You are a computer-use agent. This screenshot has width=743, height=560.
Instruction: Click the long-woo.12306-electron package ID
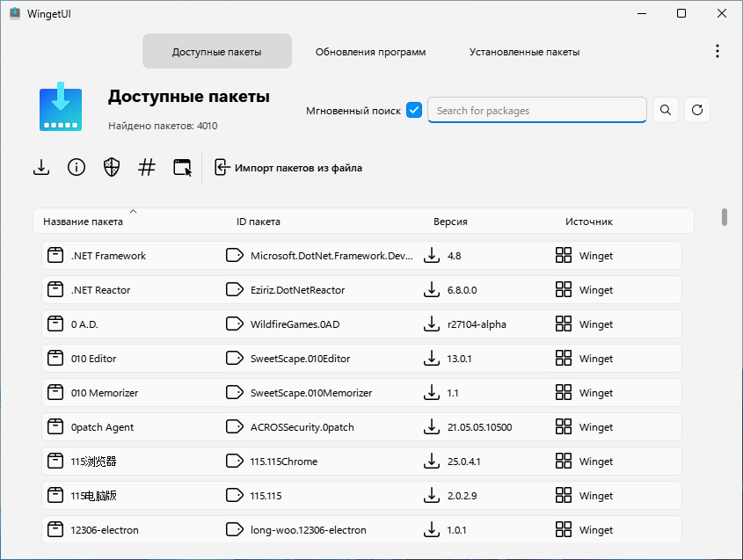tap(309, 530)
